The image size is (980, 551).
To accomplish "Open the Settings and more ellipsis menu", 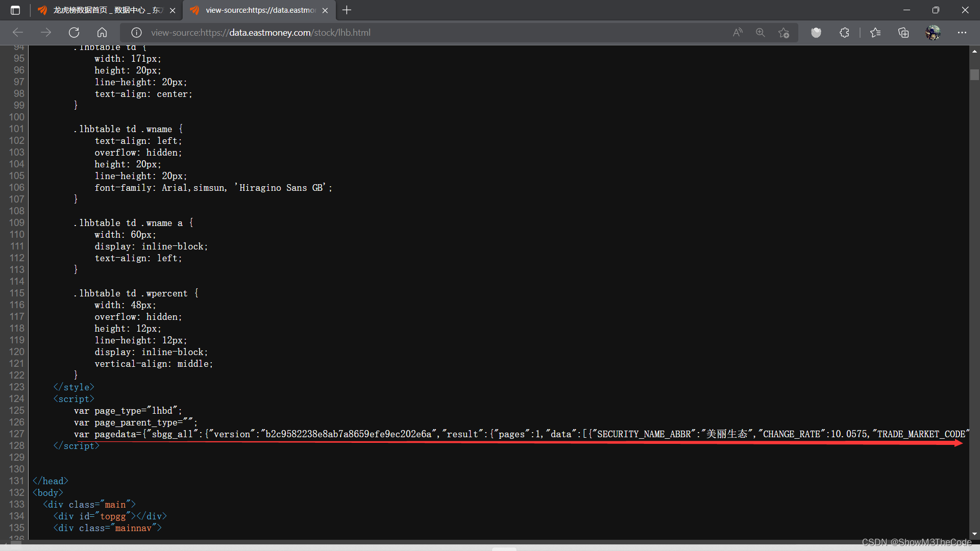I will [962, 33].
